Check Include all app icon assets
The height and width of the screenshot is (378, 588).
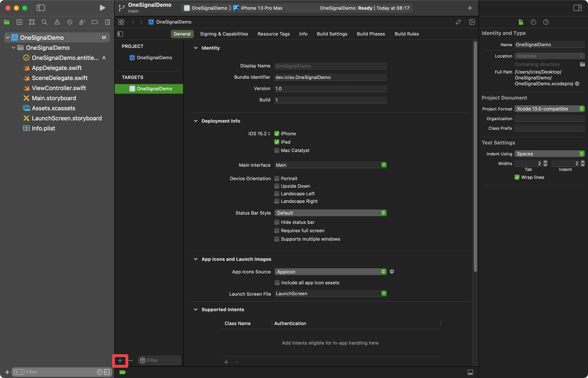pyautogui.click(x=277, y=283)
